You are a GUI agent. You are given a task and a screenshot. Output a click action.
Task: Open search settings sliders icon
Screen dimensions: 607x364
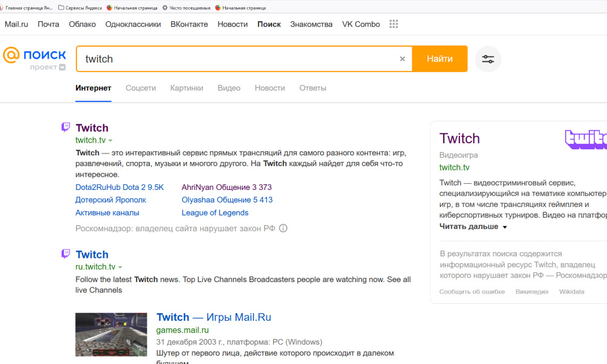(488, 59)
